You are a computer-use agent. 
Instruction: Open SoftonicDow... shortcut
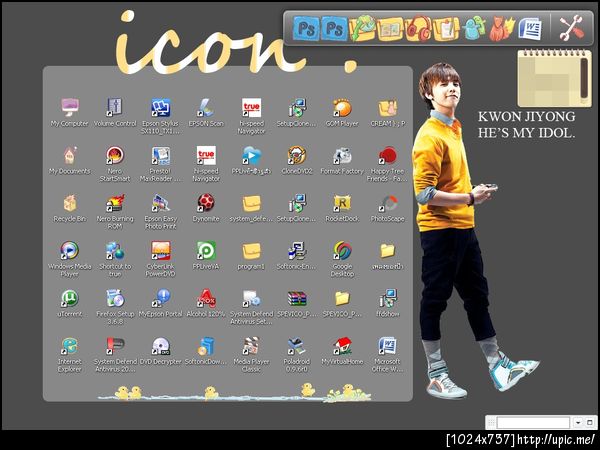pyautogui.click(x=206, y=350)
